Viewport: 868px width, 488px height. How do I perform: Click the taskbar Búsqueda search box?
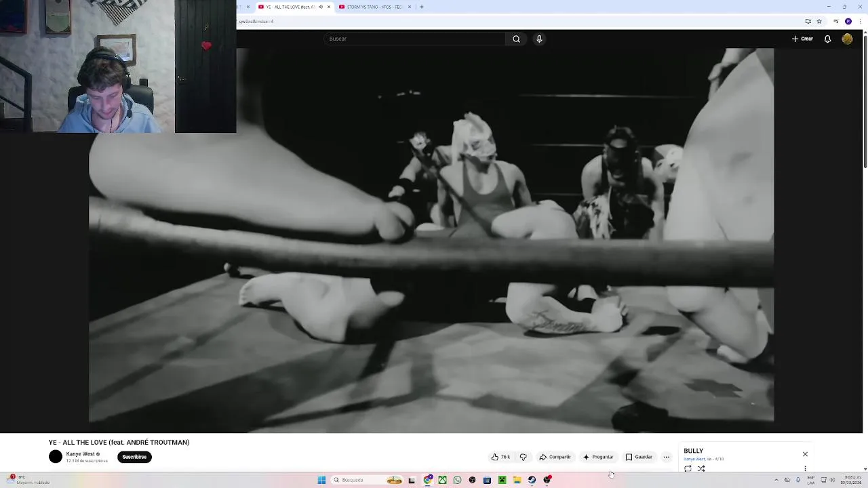pos(366,480)
